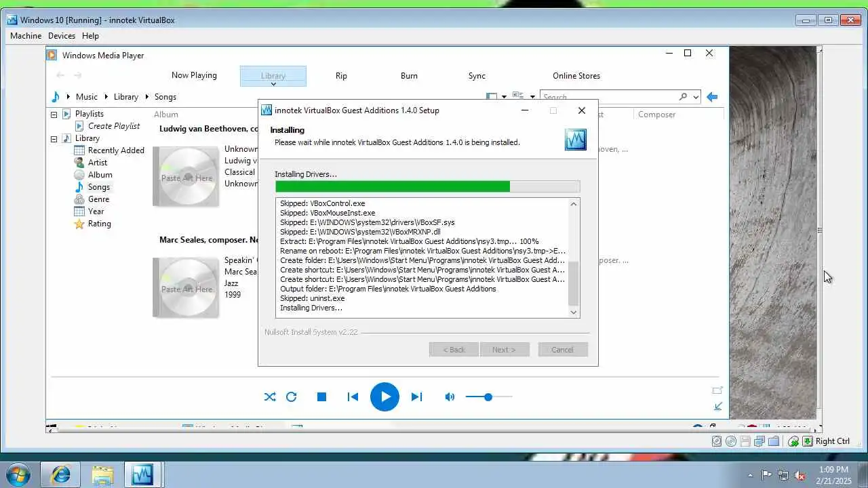Click the installer log scroll up arrow
This screenshot has width=868, height=488.
(x=574, y=204)
